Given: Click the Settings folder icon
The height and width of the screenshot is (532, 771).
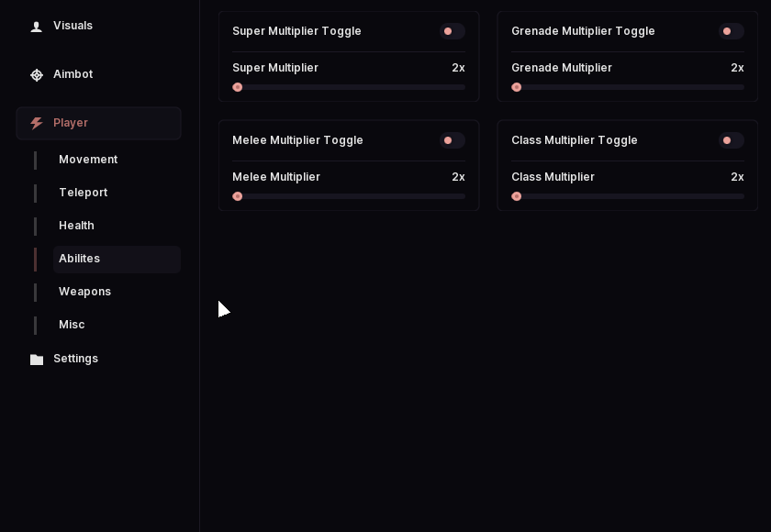Looking at the screenshot, I should pyautogui.click(x=37, y=359).
